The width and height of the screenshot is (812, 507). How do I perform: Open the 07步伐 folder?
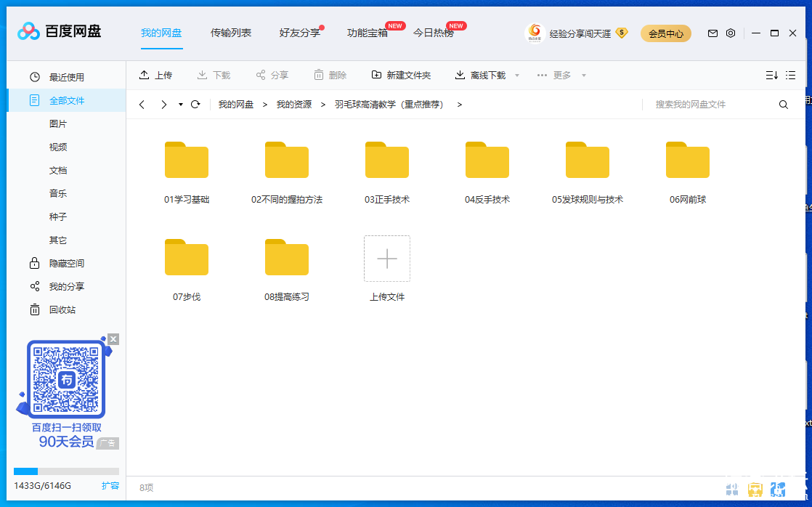[187, 257]
